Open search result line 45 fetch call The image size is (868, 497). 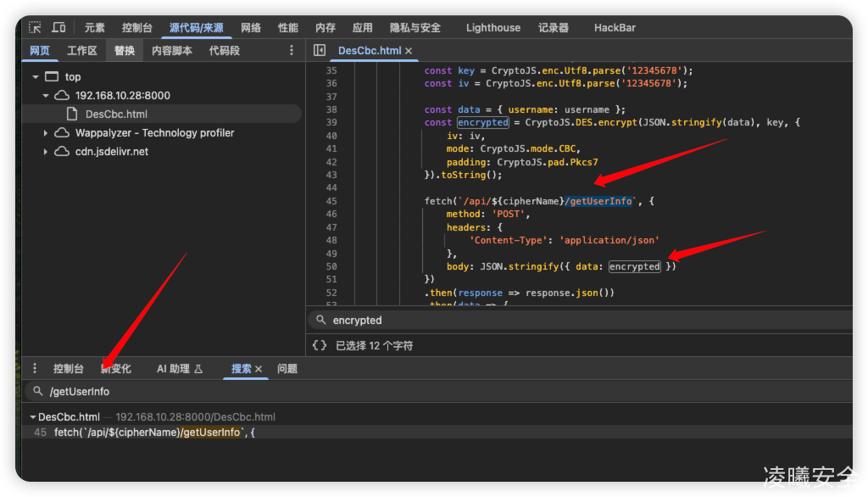[x=153, y=433]
